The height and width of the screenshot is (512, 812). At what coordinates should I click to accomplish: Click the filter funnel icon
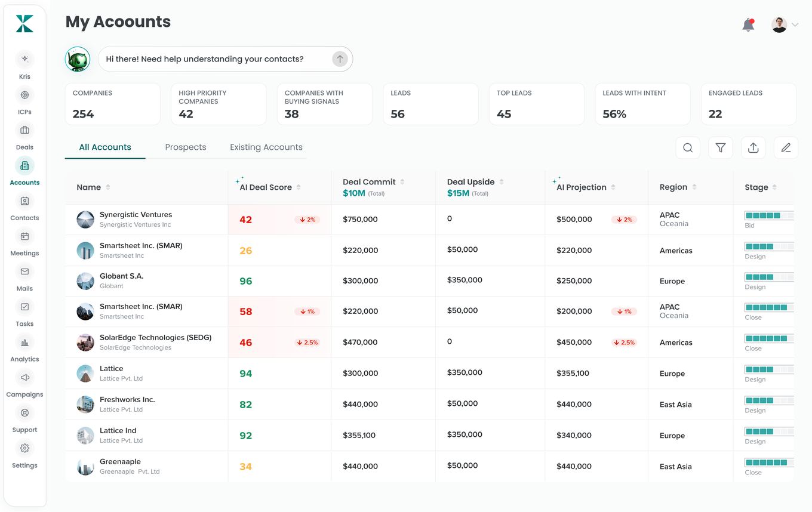pos(721,148)
